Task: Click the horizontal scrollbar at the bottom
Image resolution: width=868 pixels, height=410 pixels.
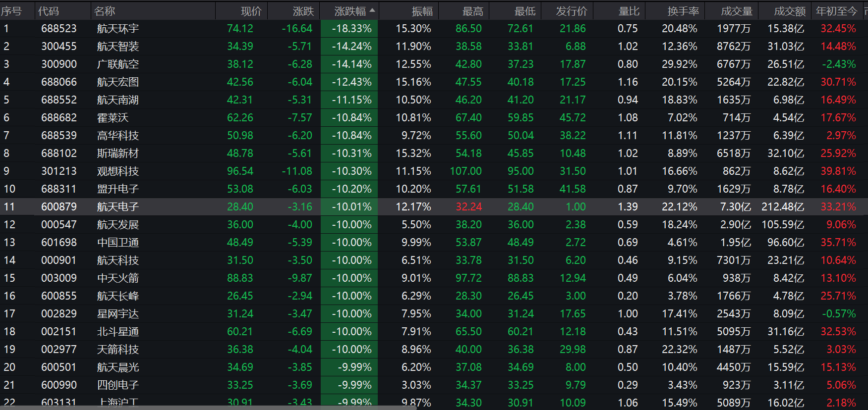Action: [x=208, y=408]
